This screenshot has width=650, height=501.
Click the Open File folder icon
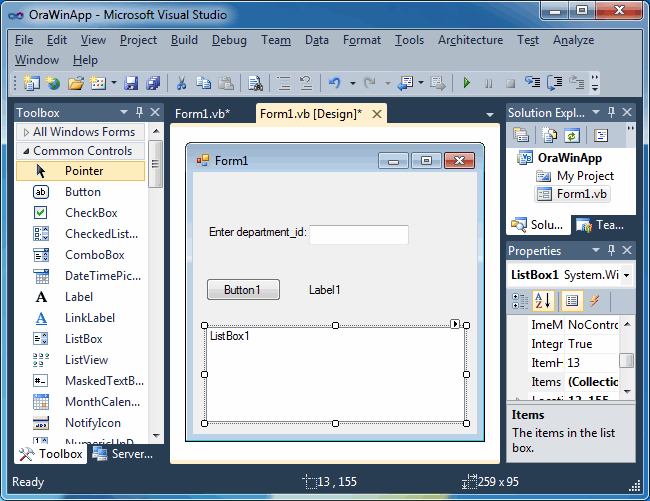76,83
